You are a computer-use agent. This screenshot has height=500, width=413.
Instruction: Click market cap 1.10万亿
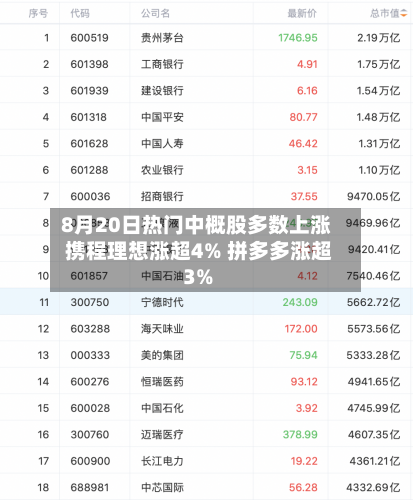[379, 170]
